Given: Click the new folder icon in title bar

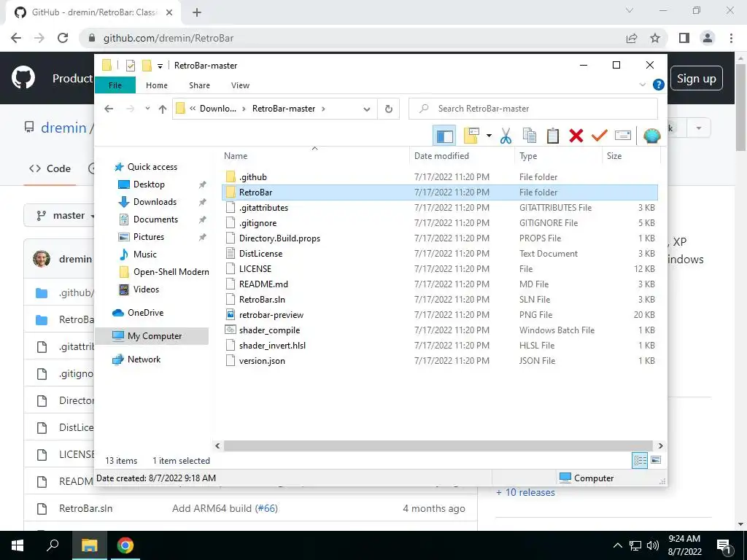Looking at the screenshot, I should (147, 65).
